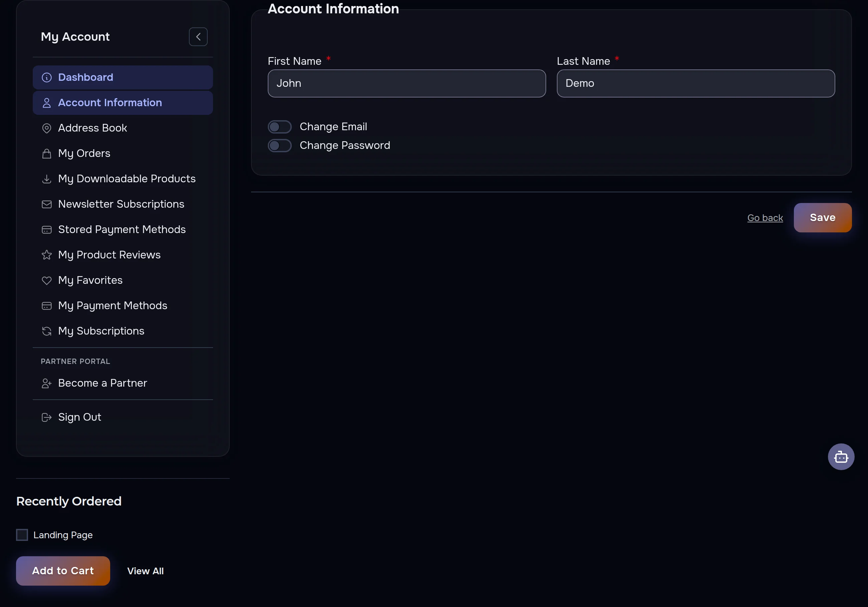Click the Become a Partner user-plus icon

click(x=46, y=383)
